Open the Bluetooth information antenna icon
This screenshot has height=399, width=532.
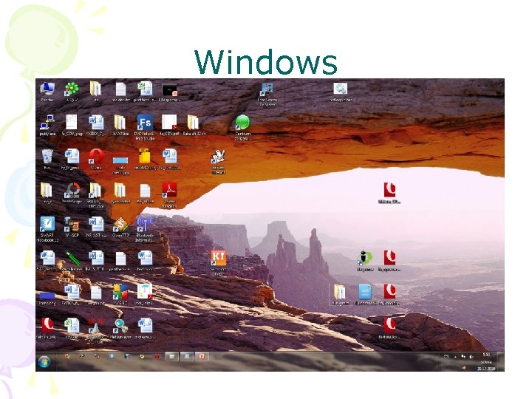145,229
